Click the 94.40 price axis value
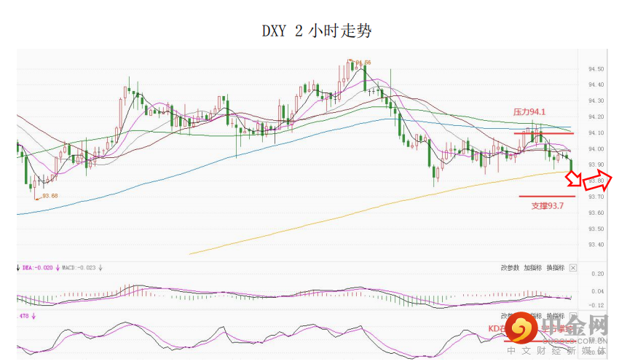This screenshot has height=364, width=619. pyautogui.click(x=596, y=85)
